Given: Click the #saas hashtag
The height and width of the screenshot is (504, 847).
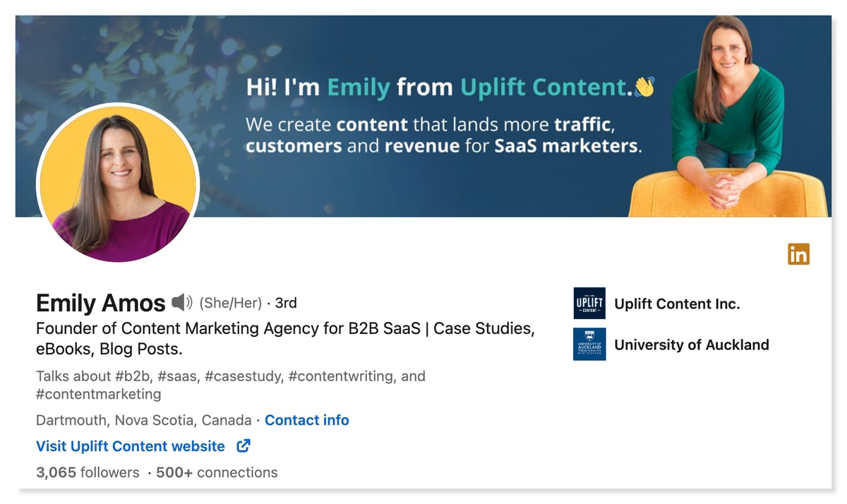Looking at the screenshot, I should click(x=178, y=376).
